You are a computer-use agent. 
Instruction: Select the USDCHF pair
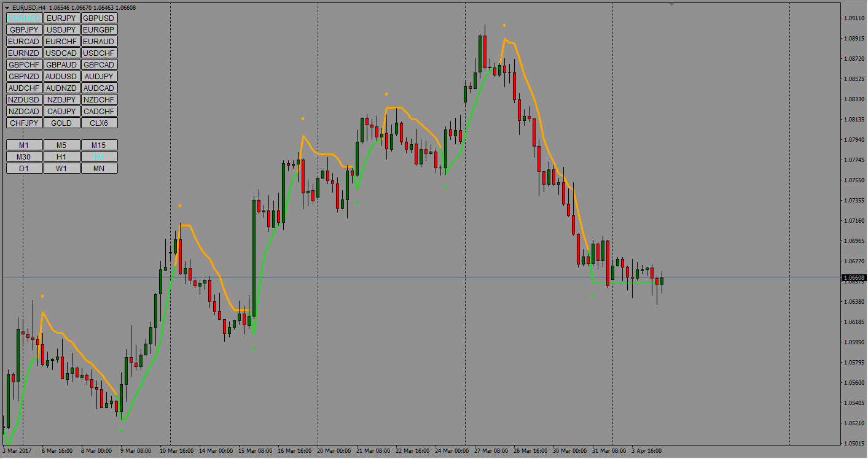[x=99, y=53]
